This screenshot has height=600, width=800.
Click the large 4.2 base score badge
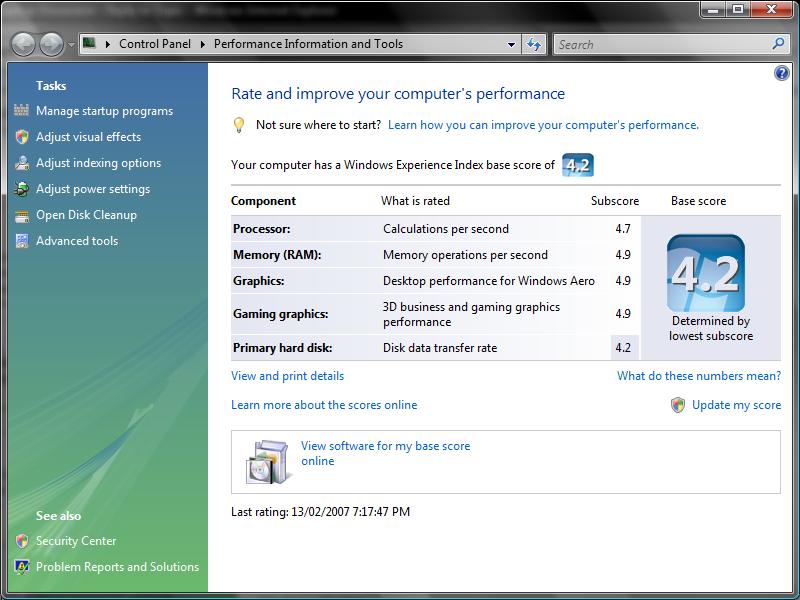click(x=706, y=273)
